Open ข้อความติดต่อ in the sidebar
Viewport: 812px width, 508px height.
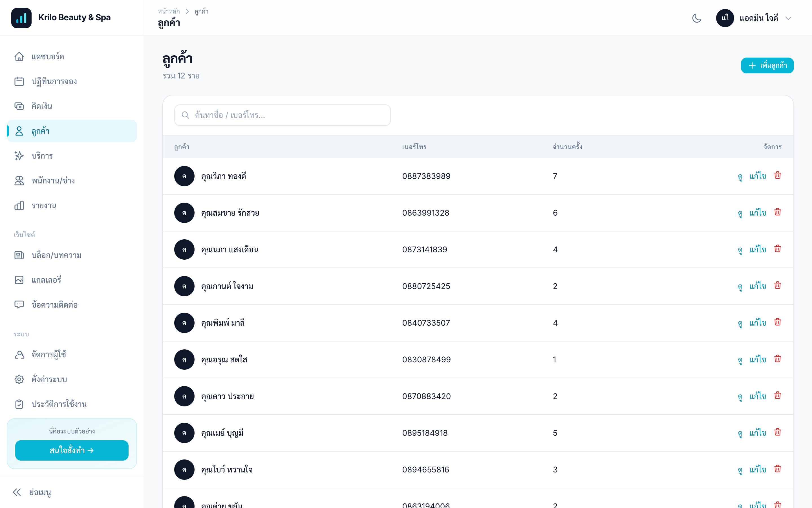click(72, 305)
